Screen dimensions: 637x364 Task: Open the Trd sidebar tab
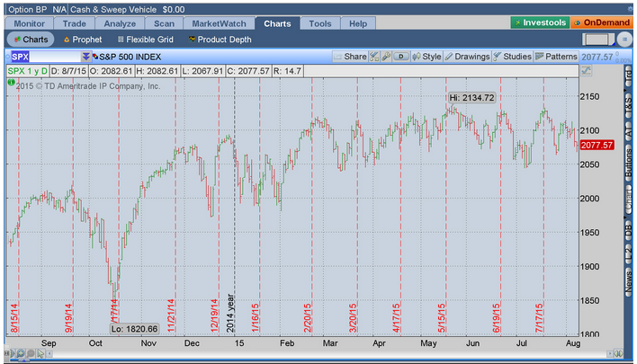(629, 75)
